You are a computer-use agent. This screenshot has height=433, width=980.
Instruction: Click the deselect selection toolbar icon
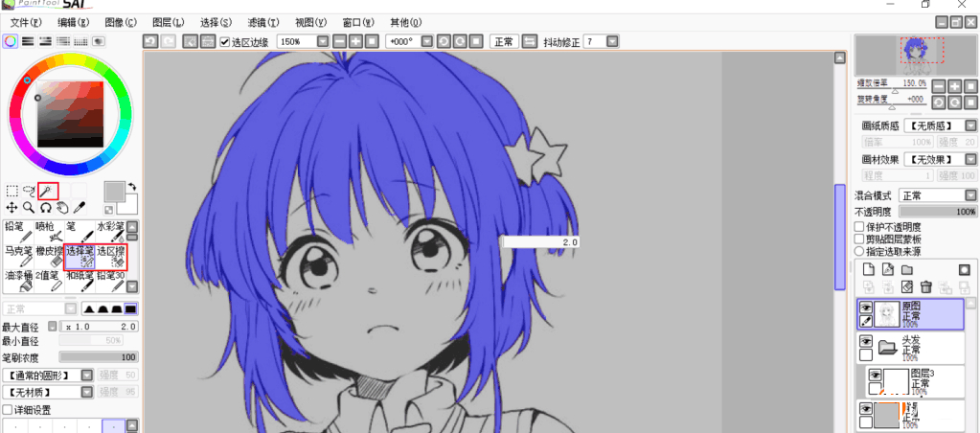pyautogui.click(x=190, y=41)
